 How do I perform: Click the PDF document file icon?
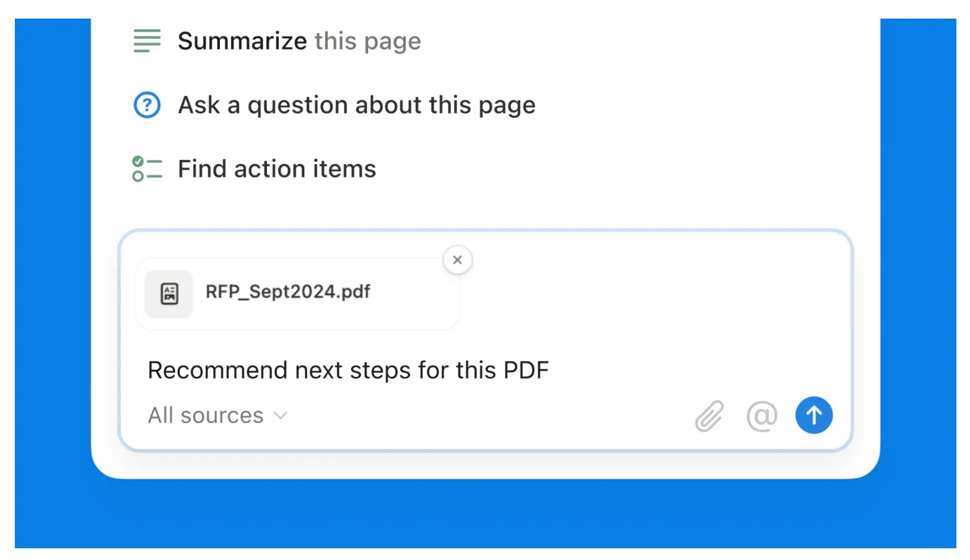tap(169, 294)
